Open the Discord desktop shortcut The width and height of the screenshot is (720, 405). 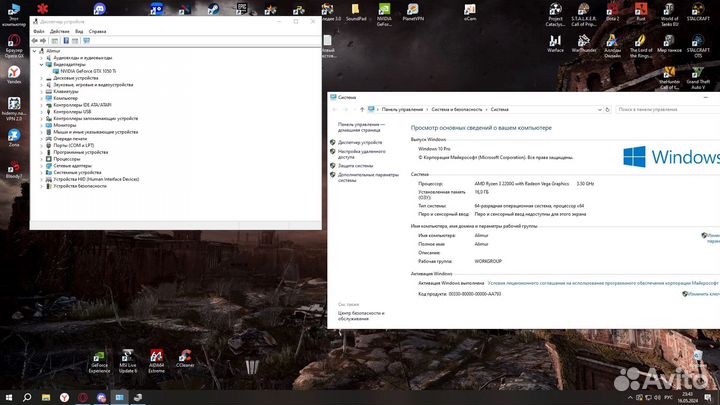[x=100, y=9]
